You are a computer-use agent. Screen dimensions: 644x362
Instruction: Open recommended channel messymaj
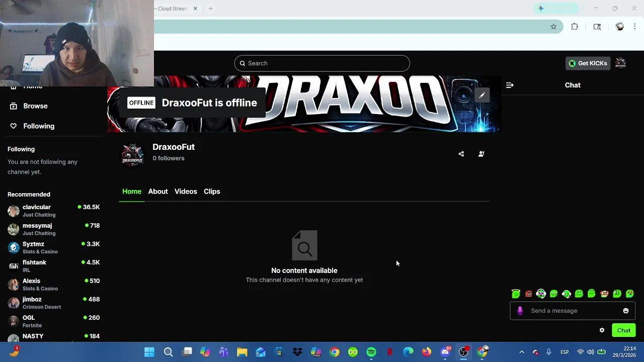point(53,229)
